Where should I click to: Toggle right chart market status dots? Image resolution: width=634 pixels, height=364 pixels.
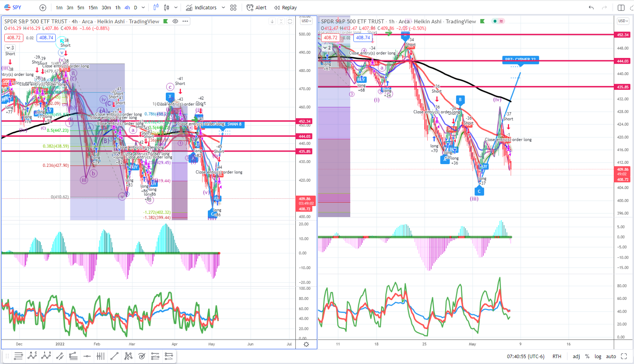(498, 21)
